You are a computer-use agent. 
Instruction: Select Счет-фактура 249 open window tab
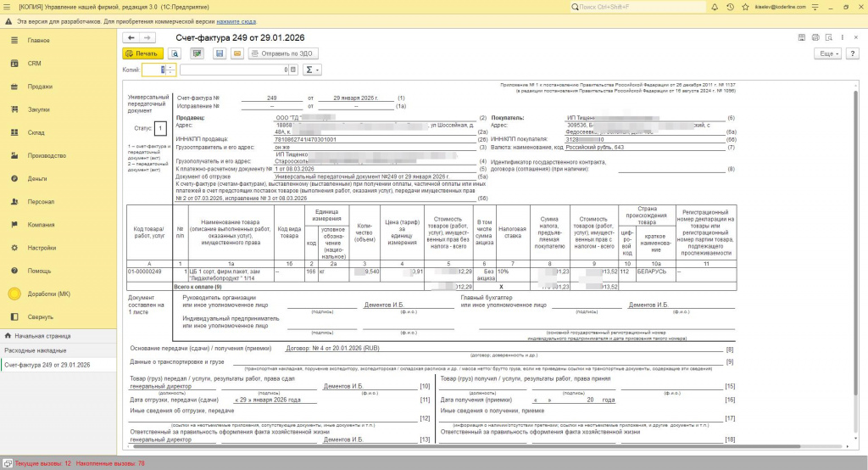(x=58, y=366)
